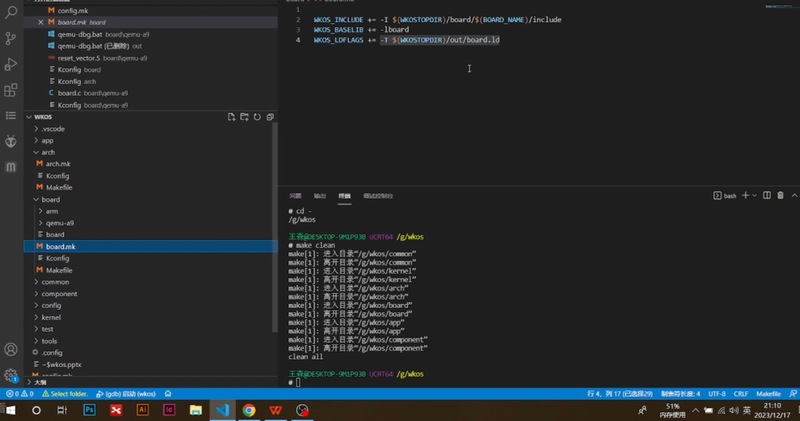Open Manage gear icon in activity bar
This screenshot has height=421, width=800.
pyautogui.click(x=11, y=376)
